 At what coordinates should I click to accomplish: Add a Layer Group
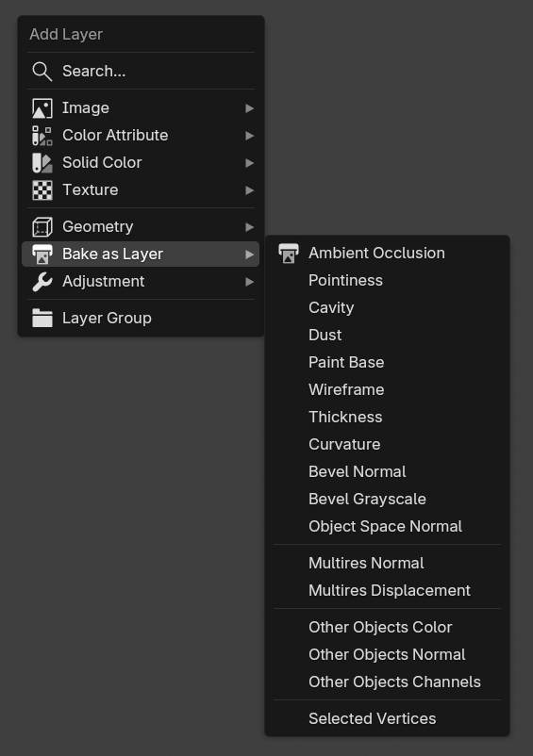[x=141, y=319]
